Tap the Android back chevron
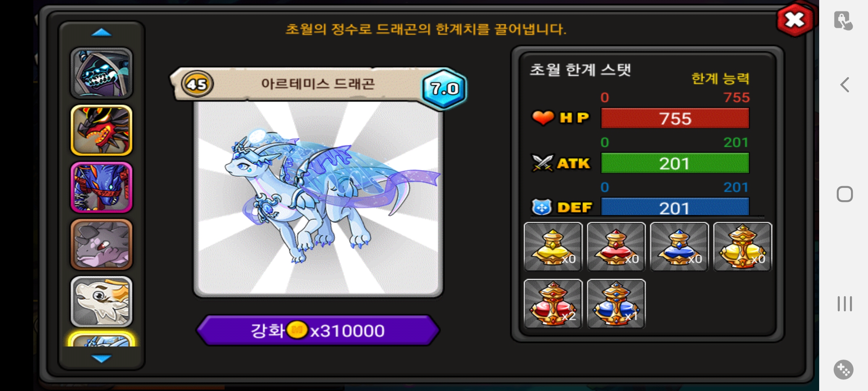The width and height of the screenshot is (868, 391). click(x=845, y=85)
